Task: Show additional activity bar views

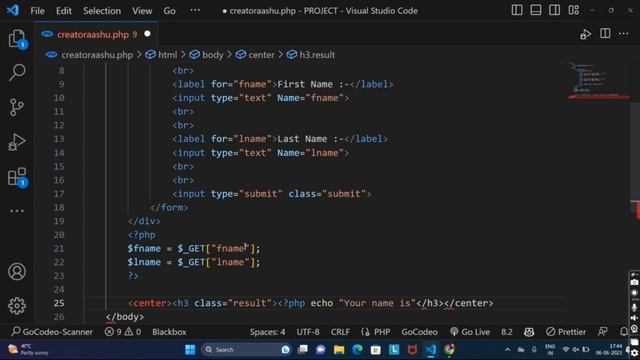Action: pyautogui.click(x=17, y=211)
